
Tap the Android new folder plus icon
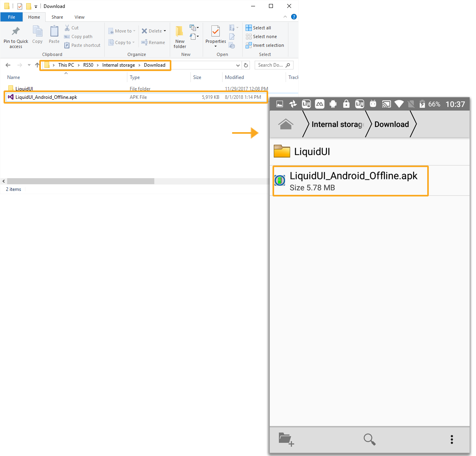click(286, 439)
